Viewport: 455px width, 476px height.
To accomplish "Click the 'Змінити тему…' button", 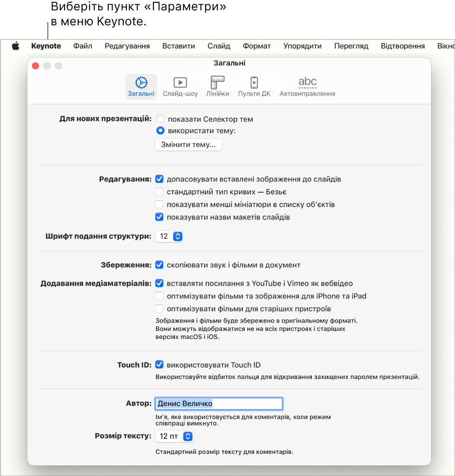I will tap(188, 145).
